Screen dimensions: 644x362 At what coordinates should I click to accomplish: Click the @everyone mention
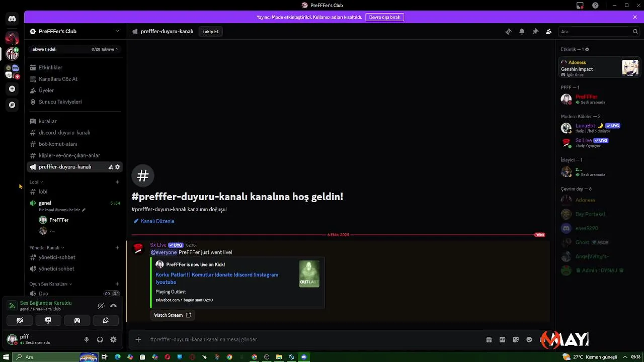(x=164, y=252)
